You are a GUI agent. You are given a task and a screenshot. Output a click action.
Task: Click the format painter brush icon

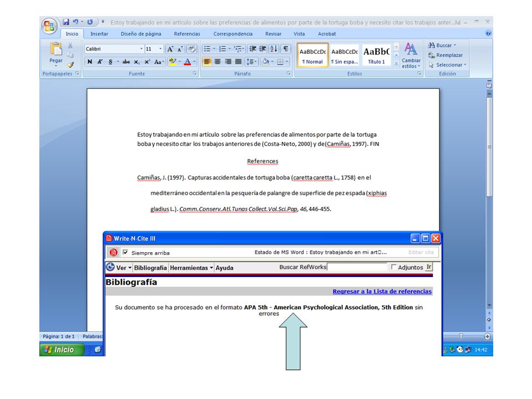[70, 65]
